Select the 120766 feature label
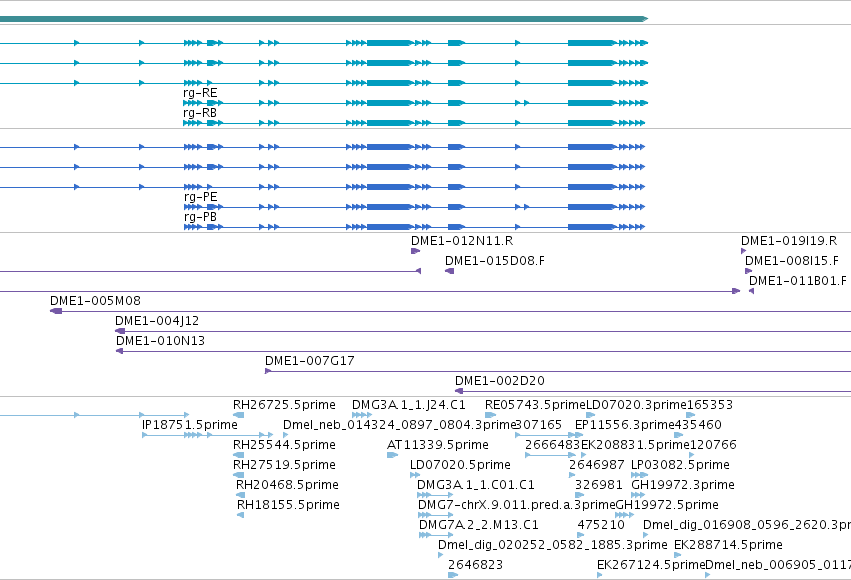Screen dimensions: 851x580 coord(713,445)
